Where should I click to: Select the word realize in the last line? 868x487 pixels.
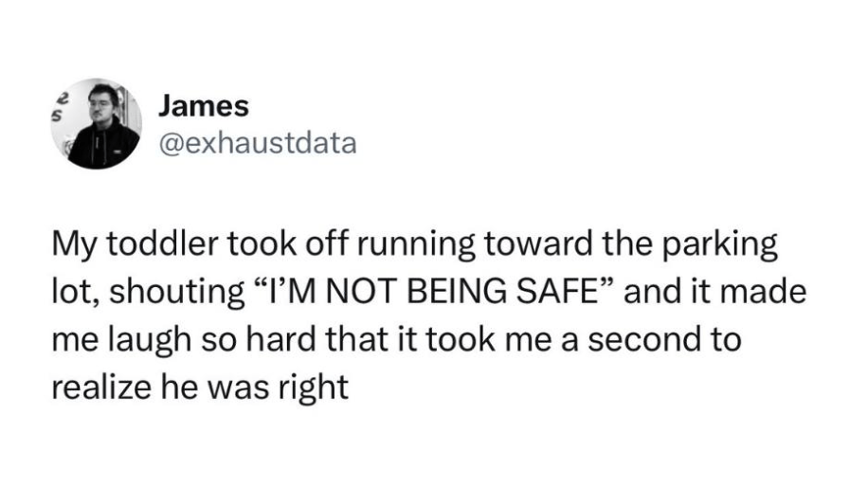pos(102,387)
